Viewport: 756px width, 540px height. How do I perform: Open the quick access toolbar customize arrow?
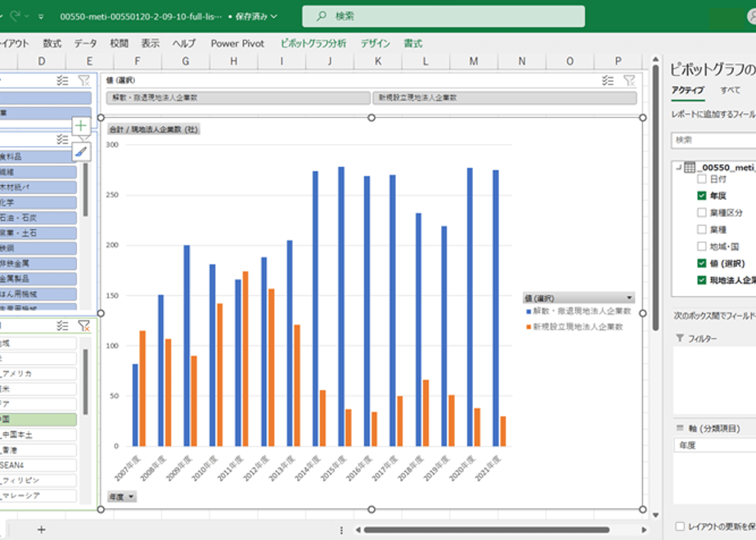pyautogui.click(x=41, y=17)
